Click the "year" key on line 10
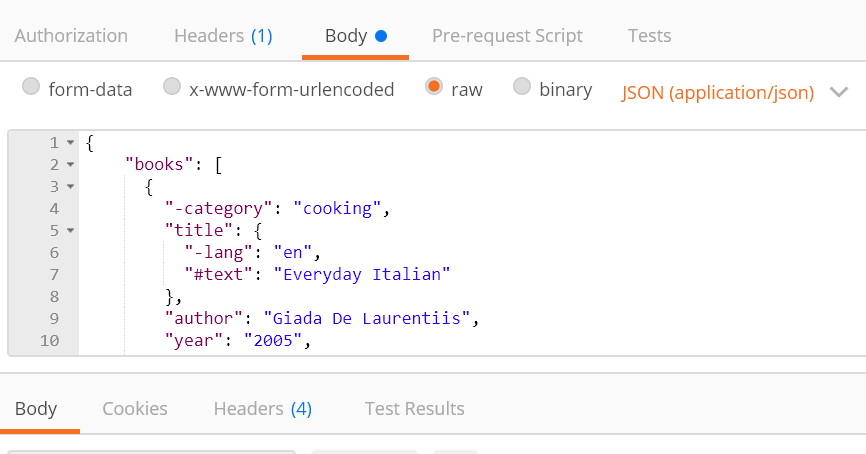The height and width of the screenshot is (454, 866). pyautogui.click(x=194, y=341)
